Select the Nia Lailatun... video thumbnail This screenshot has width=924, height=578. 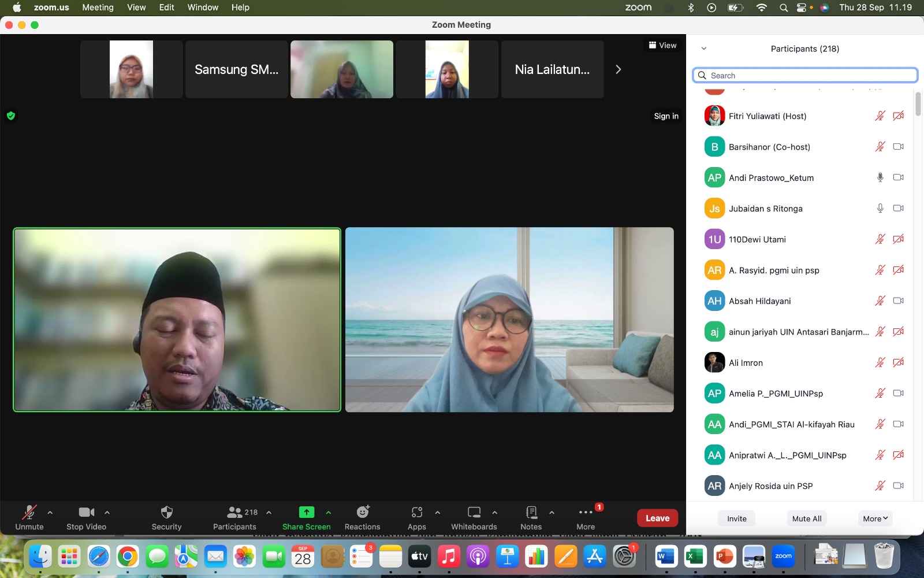[552, 69]
